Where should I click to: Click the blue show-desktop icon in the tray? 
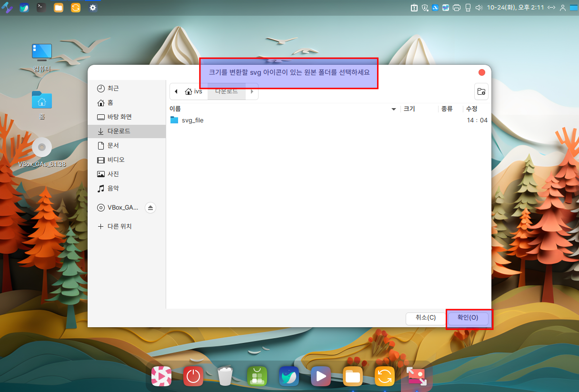[573, 8]
